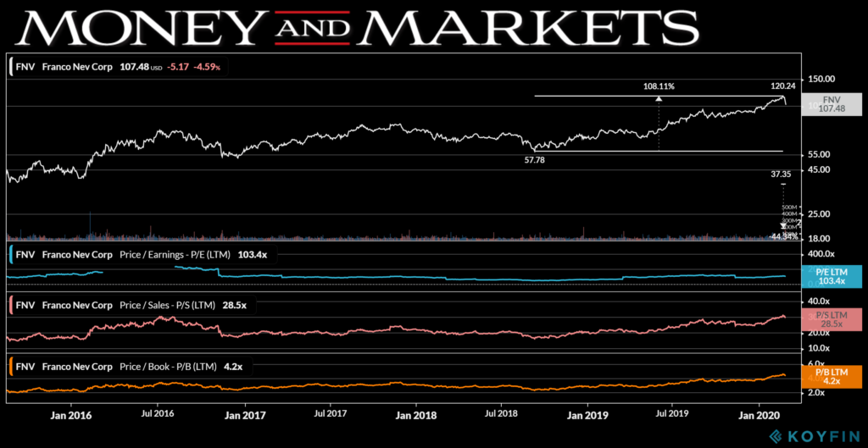Click the FNV 107.48 price badge on axis
This screenshot has height=448, width=868.
pos(832,104)
